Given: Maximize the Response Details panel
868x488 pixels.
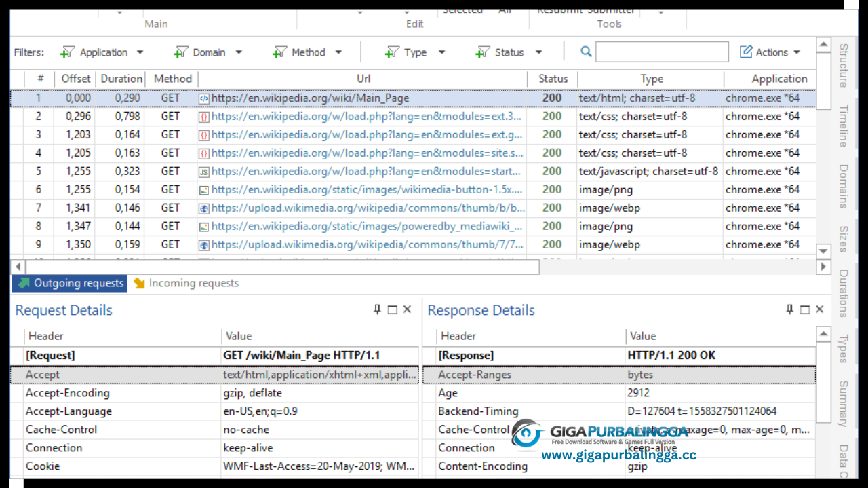Looking at the screenshot, I should 804,309.
